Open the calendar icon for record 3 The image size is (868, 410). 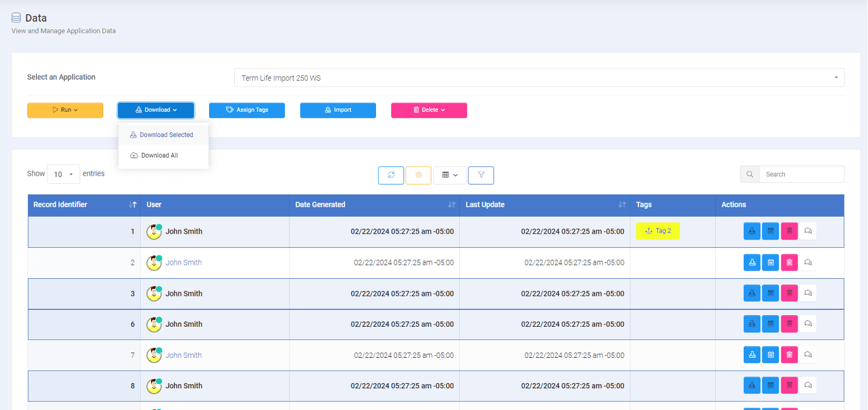(x=771, y=293)
